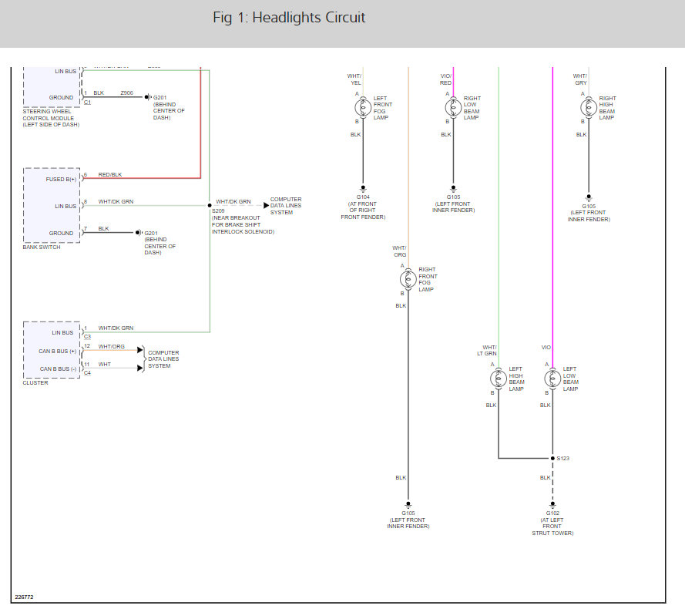The width and height of the screenshot is (685, 616).
Task: Click 'WHT/DK GRN' label on Bank Switch pin 8 wire
Action: [x=116, y=201]
